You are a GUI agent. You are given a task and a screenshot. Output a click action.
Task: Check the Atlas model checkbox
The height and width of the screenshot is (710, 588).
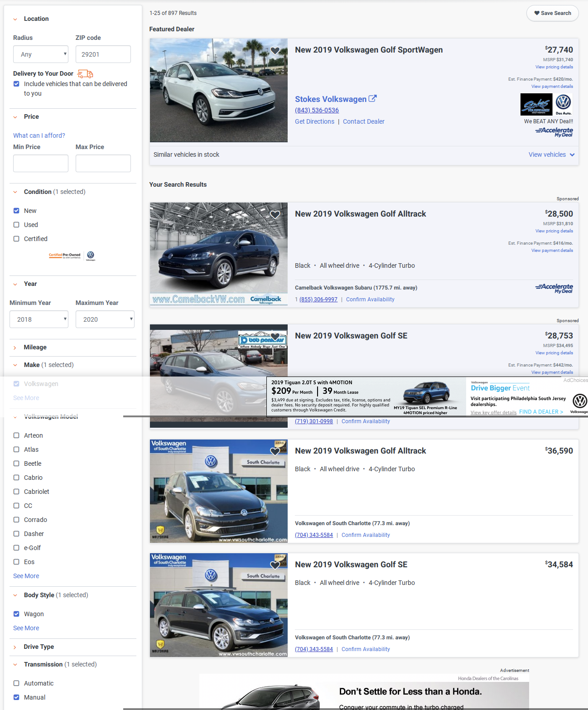(16, 449)
